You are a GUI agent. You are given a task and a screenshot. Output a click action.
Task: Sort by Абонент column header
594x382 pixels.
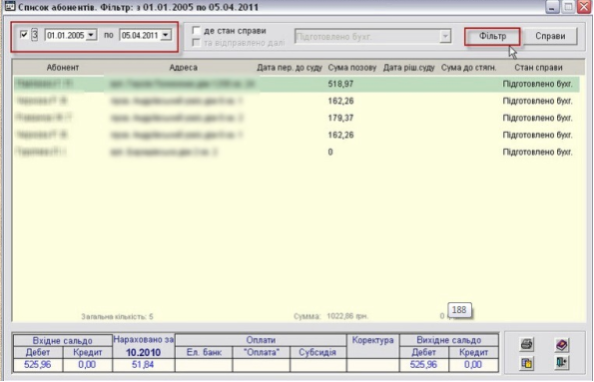coord(63,67)
